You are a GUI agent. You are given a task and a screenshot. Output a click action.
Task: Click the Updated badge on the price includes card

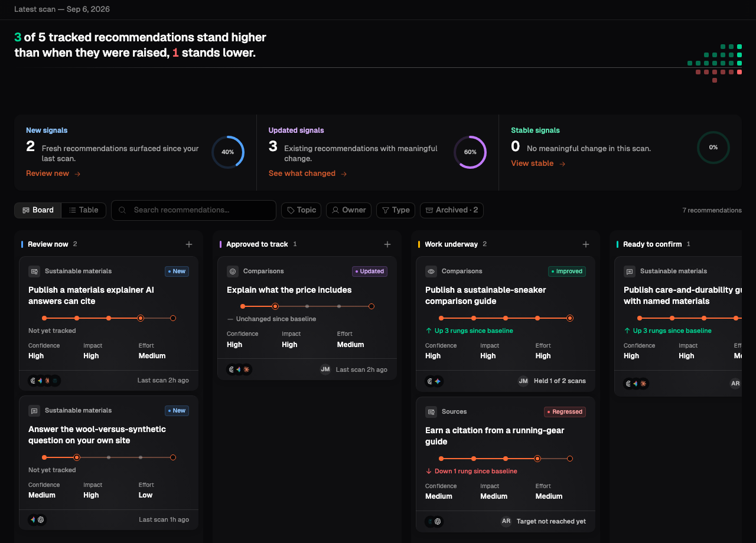pos(370,271)
